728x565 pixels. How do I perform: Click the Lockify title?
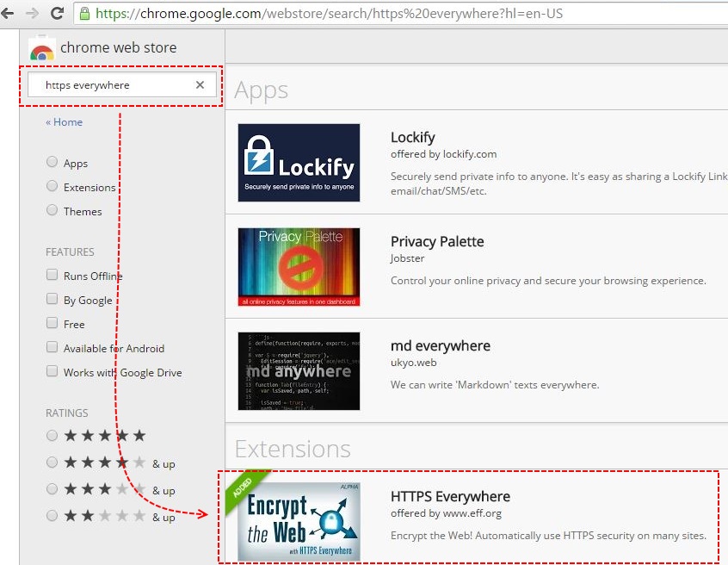(x=413, y=138)
